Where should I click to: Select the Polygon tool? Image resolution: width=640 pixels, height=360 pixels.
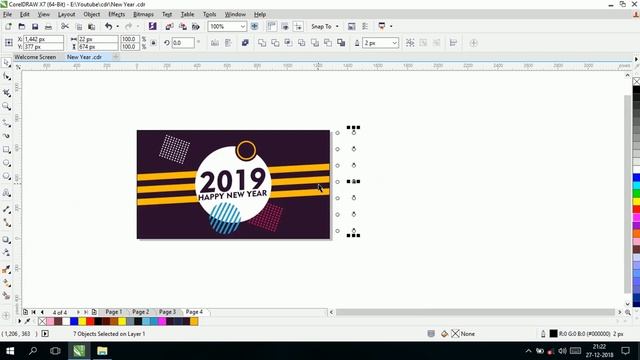pyautogui.click(x=7, y=177)
